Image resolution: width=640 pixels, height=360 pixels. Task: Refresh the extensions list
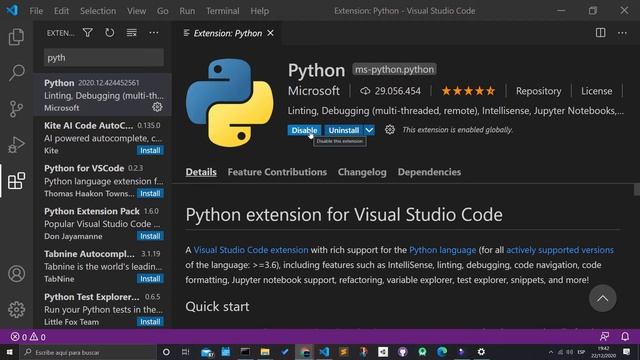coord(109,33)
